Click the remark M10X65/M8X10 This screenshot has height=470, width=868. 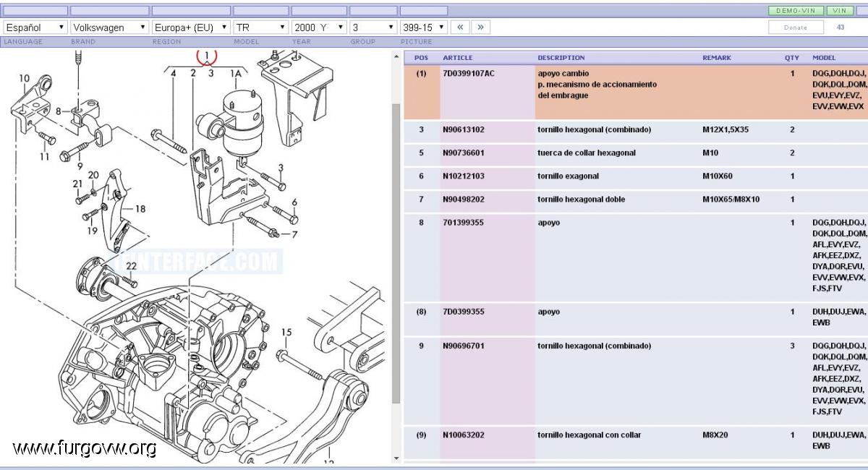coord(731,199)
